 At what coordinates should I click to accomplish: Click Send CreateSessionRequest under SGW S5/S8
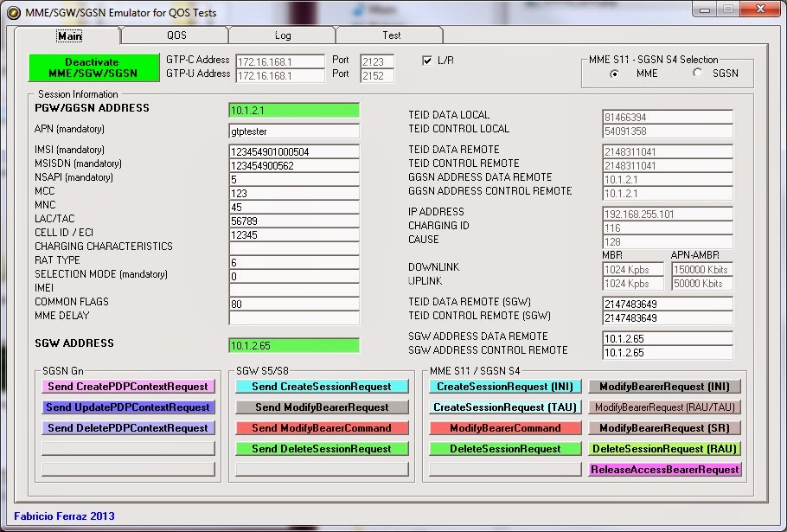321,387
